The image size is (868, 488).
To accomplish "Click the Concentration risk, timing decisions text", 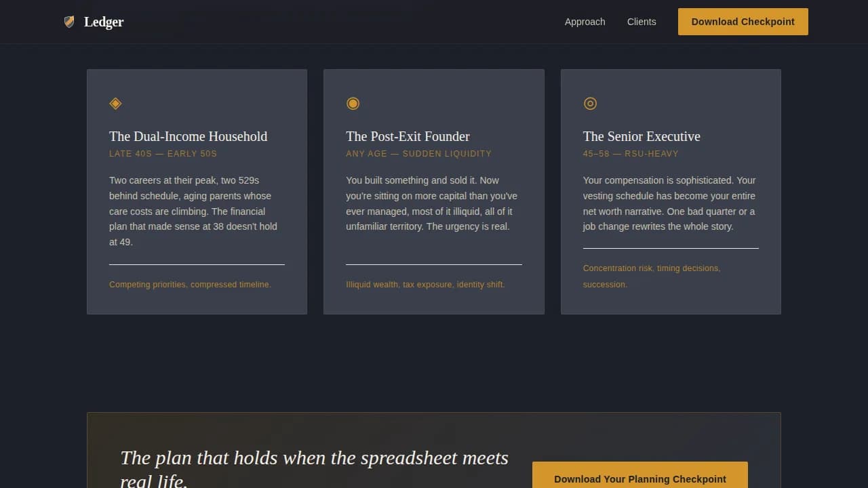I will click(x=652, y=277).
